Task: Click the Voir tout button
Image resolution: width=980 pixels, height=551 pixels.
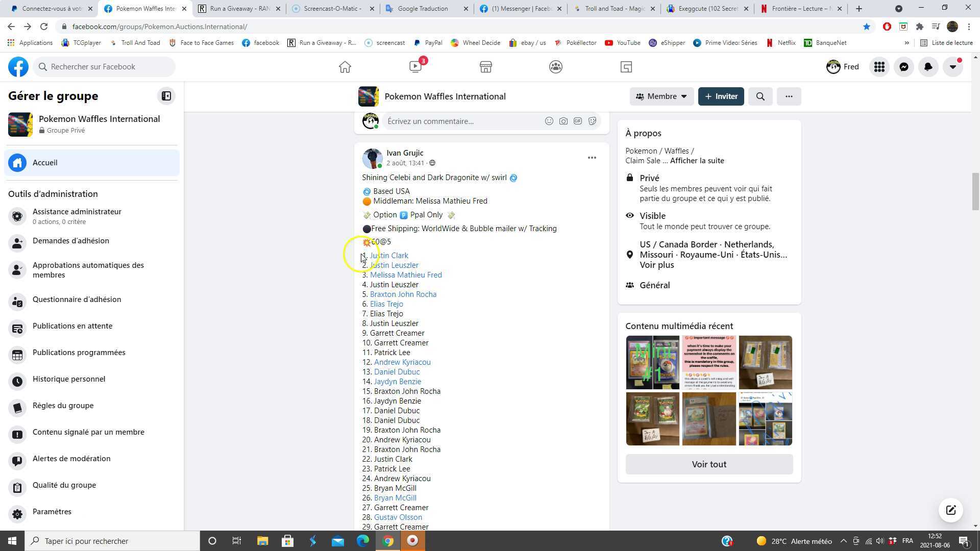Action: (708, 464)
